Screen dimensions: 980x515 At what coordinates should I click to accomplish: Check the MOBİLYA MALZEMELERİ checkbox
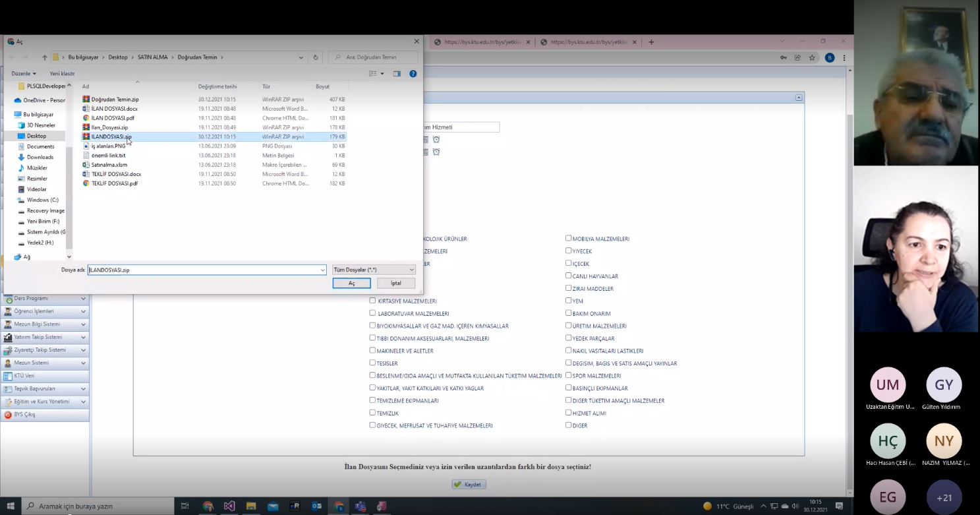tap(568, 239)
